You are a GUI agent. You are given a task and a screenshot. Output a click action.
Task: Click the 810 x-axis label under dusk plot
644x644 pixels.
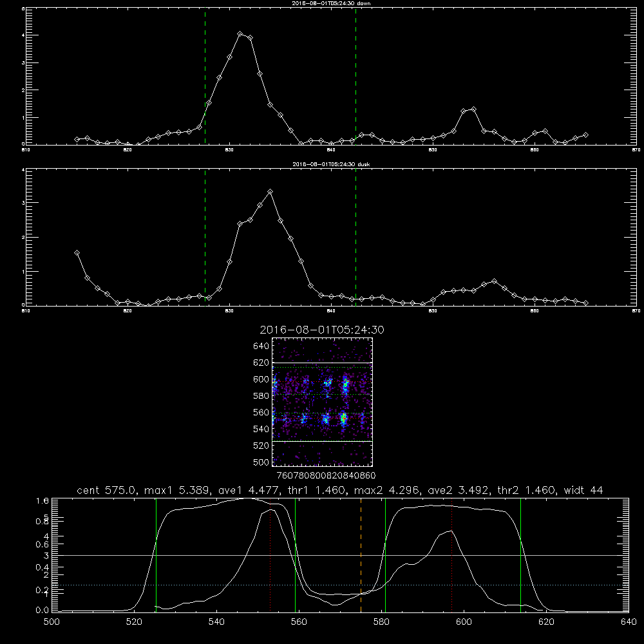click(26, 311)
